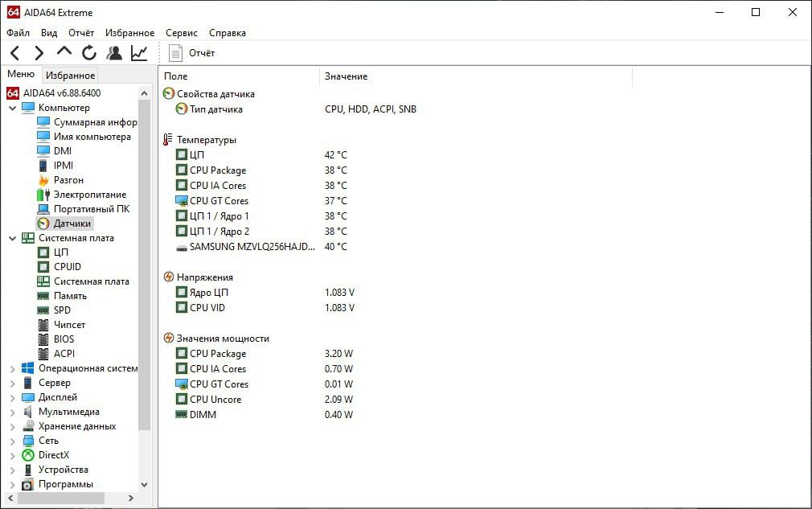This screenshot has height=509, width=812.
Task: Open the Память memory item
Action: click(x=62, y=296)
